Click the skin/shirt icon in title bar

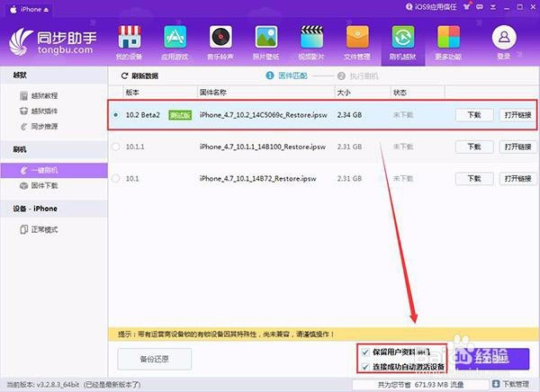coord(467,6)
